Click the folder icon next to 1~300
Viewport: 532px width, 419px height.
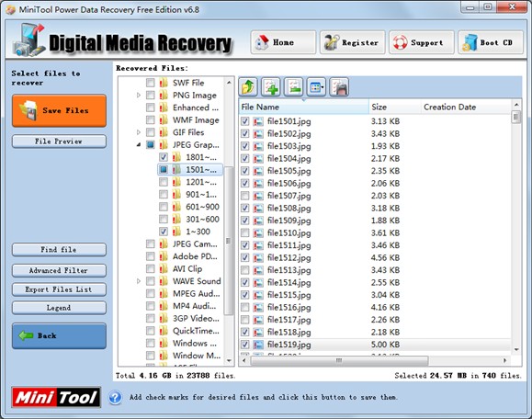coord(176,232)
